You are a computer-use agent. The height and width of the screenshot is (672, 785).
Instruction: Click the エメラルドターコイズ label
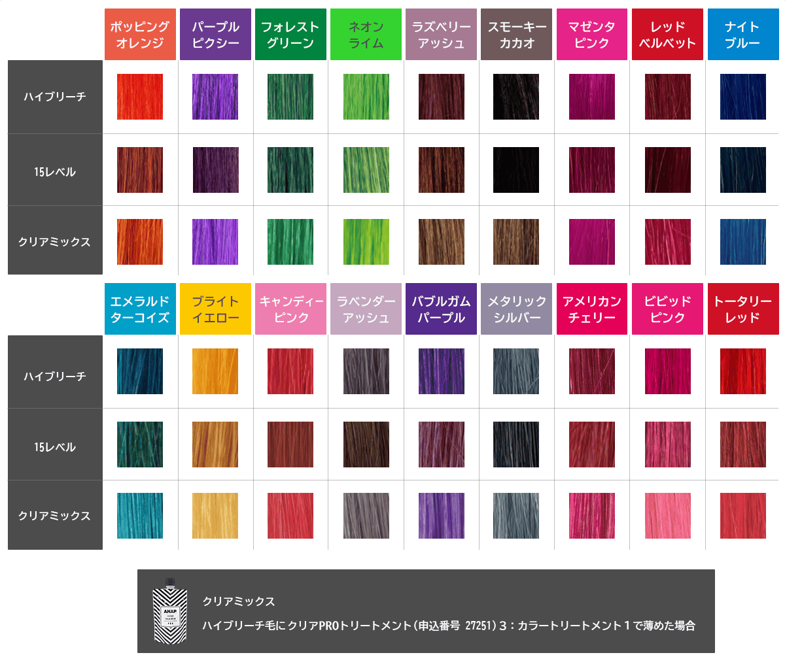tap(139, 309)
